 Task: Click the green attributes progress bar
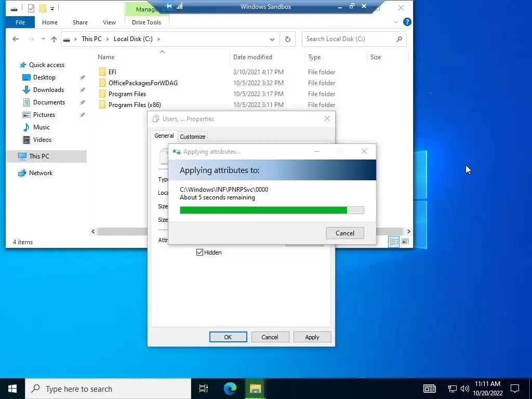pyautogui.click(x=271, y=210)
